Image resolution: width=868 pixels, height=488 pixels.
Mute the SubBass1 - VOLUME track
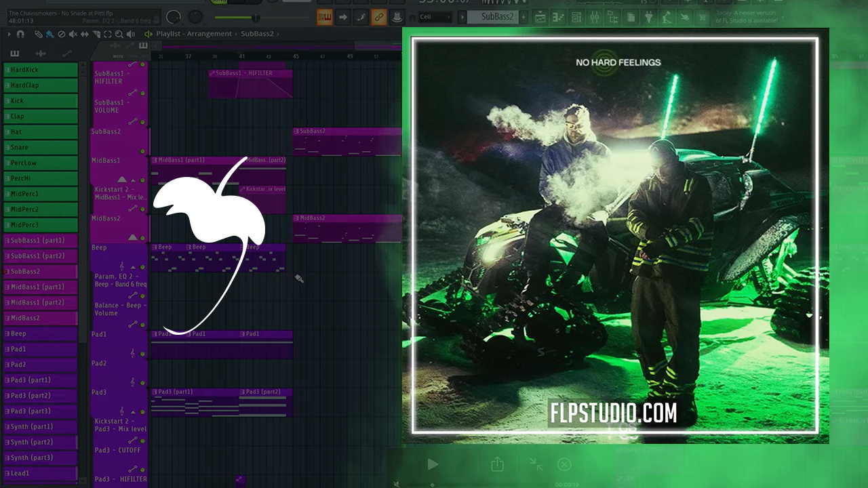pos(142,121)
